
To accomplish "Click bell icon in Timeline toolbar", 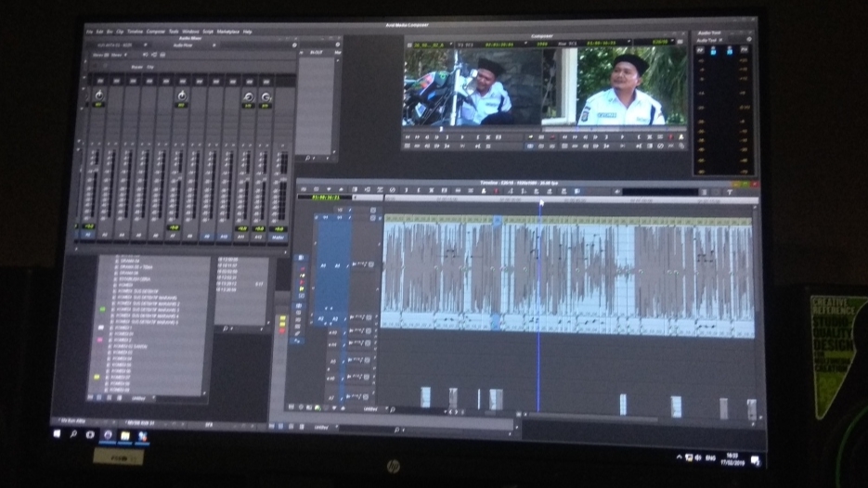I will click(x=484, y=191).
